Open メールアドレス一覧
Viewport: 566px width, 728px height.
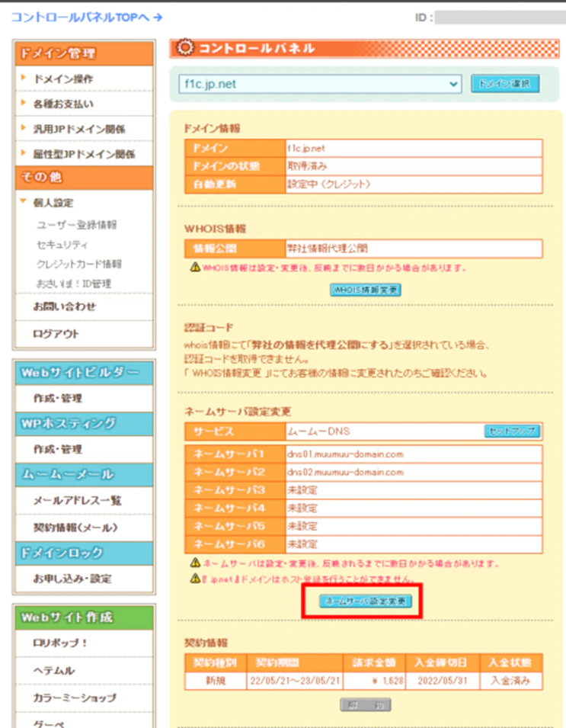click(77, 501)
